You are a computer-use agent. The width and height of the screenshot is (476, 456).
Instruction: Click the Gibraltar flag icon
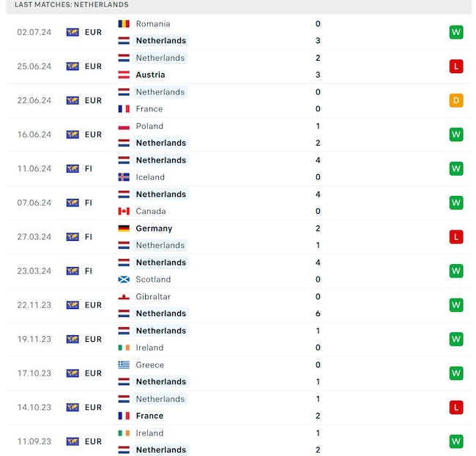point(124,296)
